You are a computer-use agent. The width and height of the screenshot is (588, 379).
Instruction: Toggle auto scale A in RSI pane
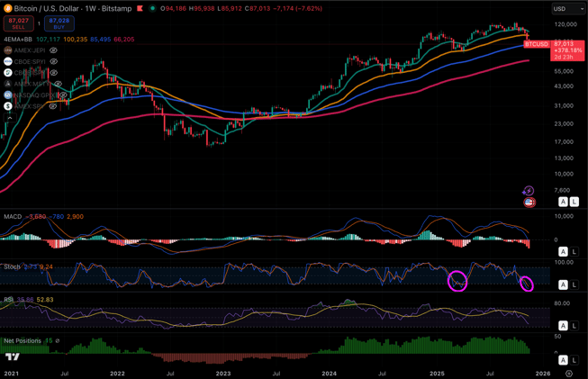563,326
